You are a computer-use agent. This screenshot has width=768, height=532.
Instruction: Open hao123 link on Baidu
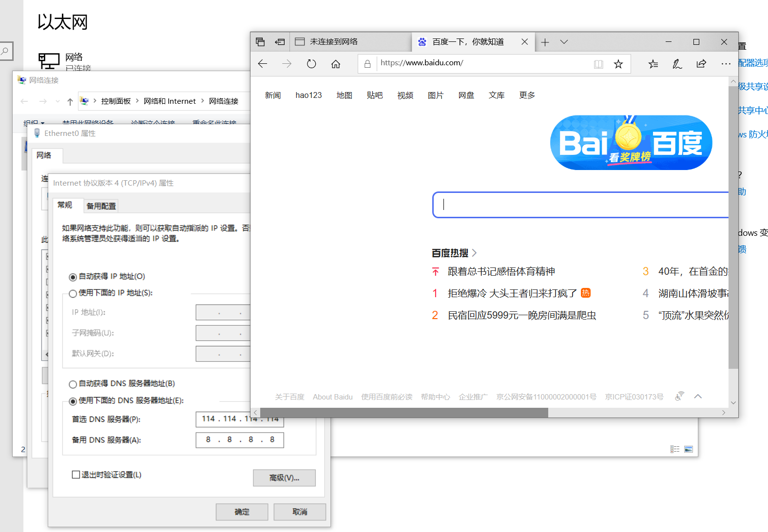[x=308, y=95]
